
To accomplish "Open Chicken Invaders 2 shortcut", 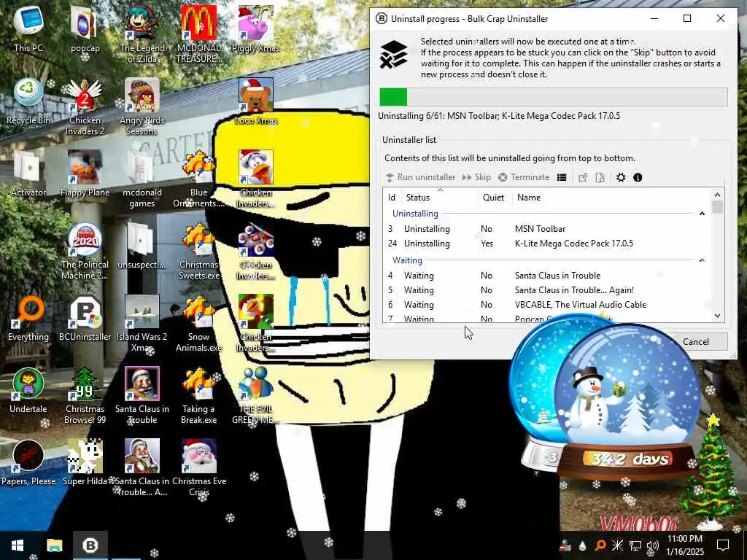I will [85, 107].
